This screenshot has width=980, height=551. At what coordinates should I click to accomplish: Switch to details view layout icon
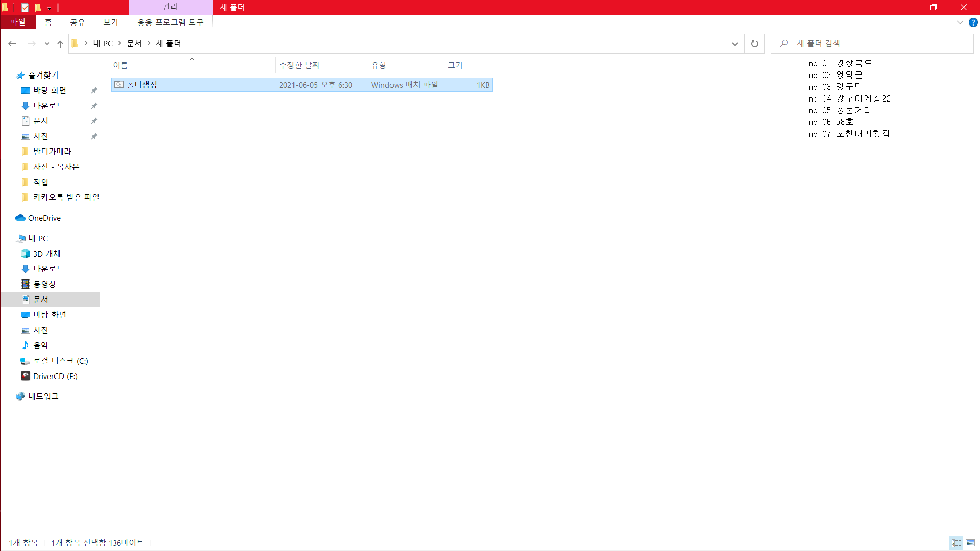coord(956,543)
